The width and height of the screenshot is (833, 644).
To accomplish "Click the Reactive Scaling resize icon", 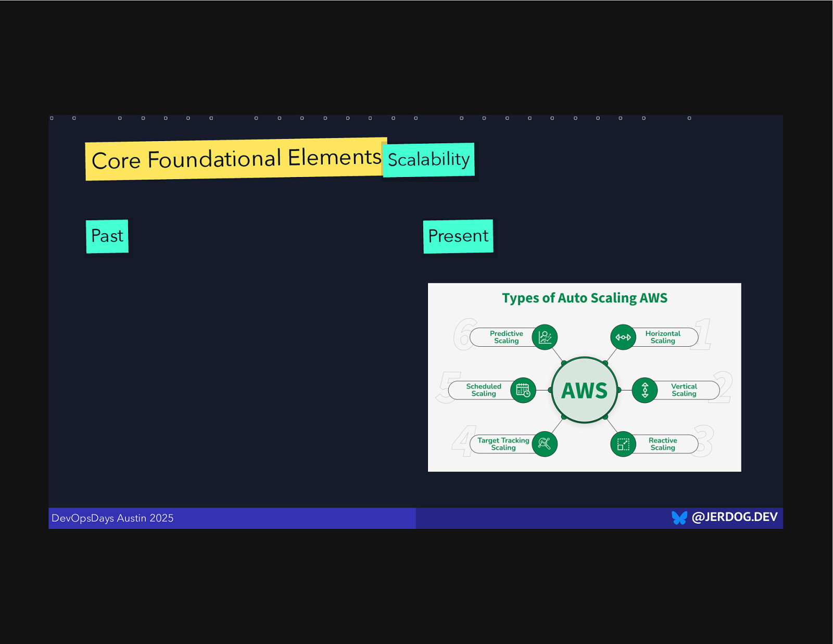I will pyautogui.click(x=623, y=444).
